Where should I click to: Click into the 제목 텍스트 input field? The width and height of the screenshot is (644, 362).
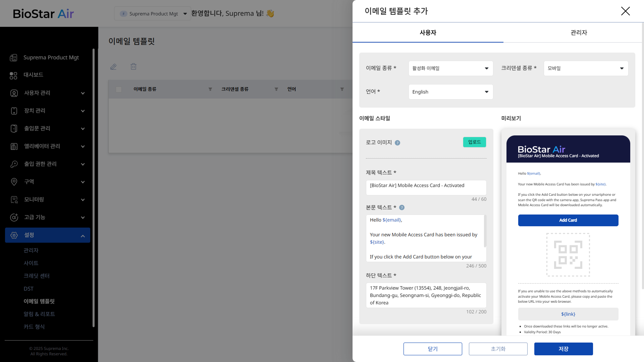[x=426, y=188]
